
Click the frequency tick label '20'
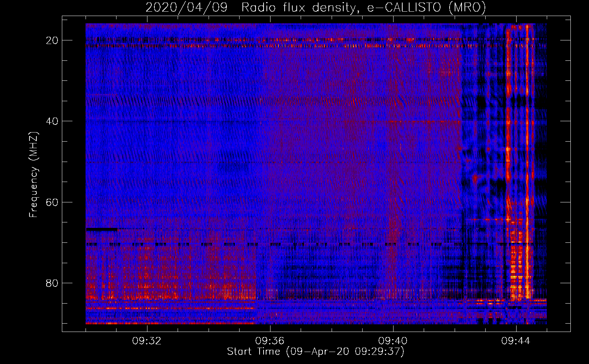tap(52, 40)
